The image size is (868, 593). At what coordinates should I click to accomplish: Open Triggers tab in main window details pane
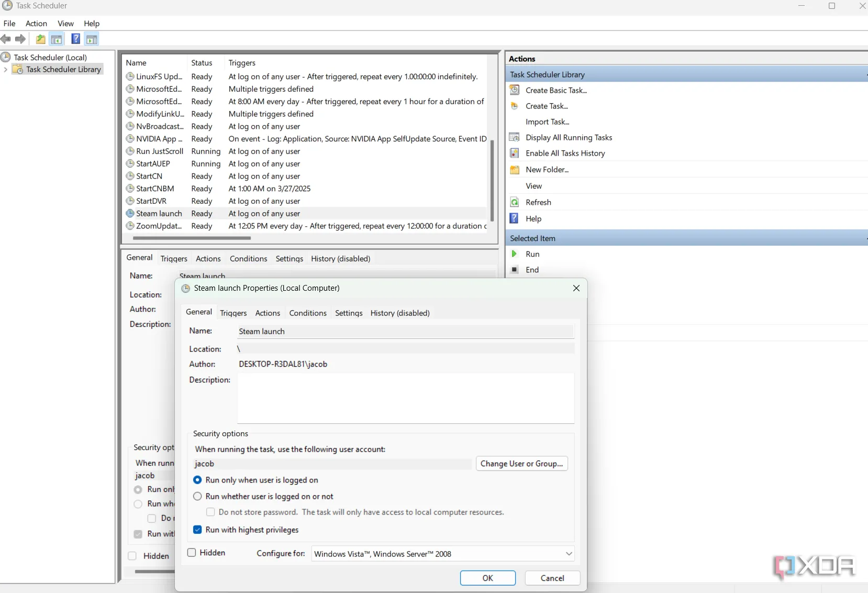(174, 259)
